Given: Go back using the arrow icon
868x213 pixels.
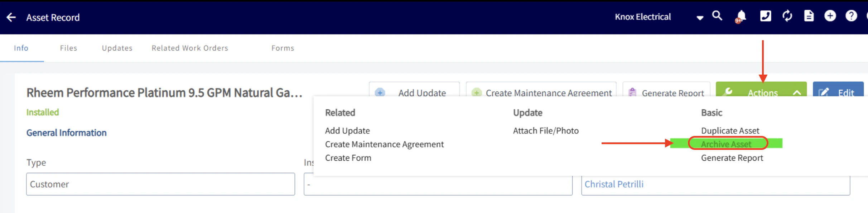Looking at the screenshot, I should pos(11,17).
